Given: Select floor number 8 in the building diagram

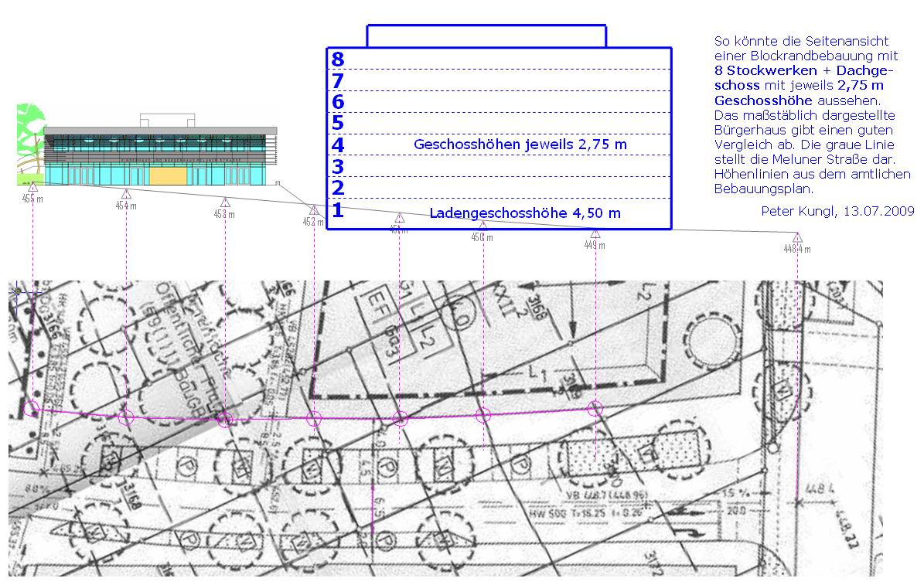Looking at the screenshot, I should point(337,60).
